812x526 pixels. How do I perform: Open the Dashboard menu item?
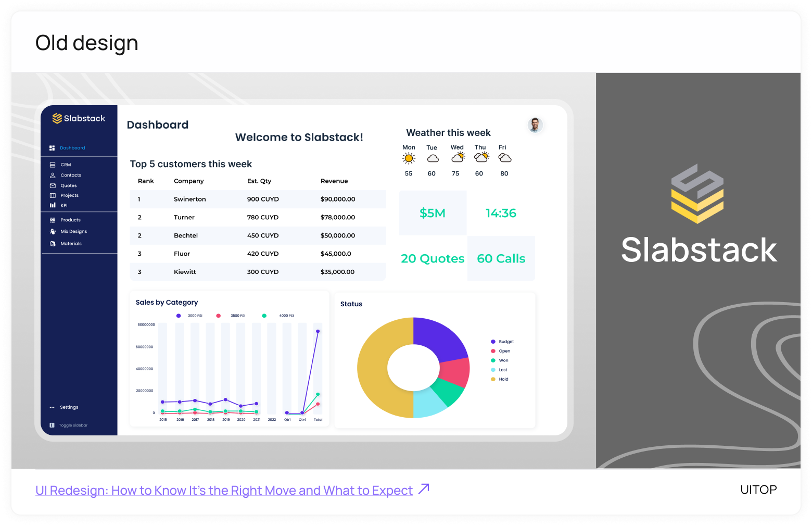point(72,148)
